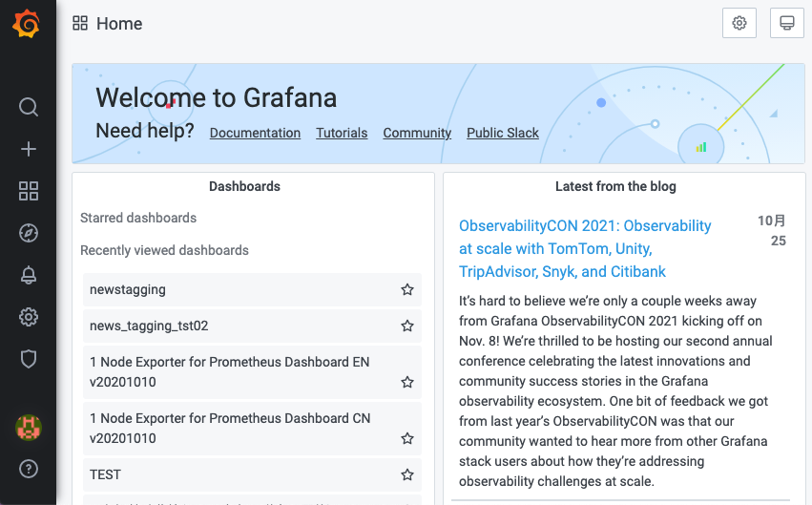Star the newstagging dashboard

tap(407, 289)
